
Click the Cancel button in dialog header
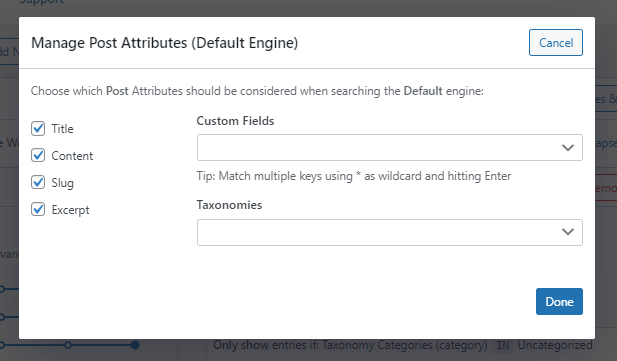(556, 43)
